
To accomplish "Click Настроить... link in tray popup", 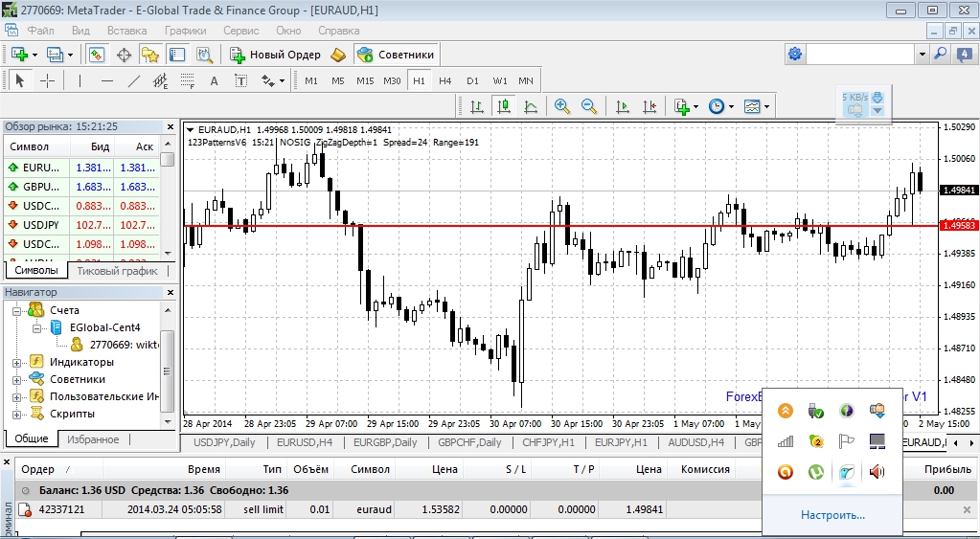I will [833, 515].
